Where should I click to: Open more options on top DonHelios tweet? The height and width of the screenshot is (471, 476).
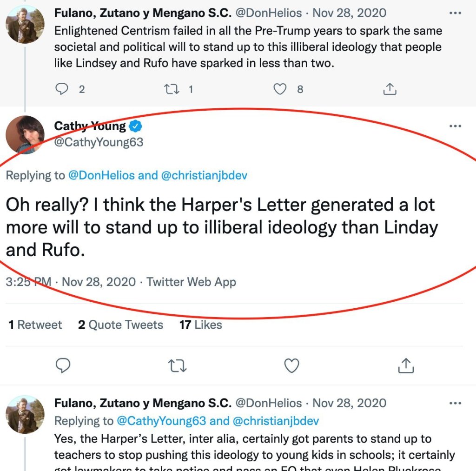(455, 13)
